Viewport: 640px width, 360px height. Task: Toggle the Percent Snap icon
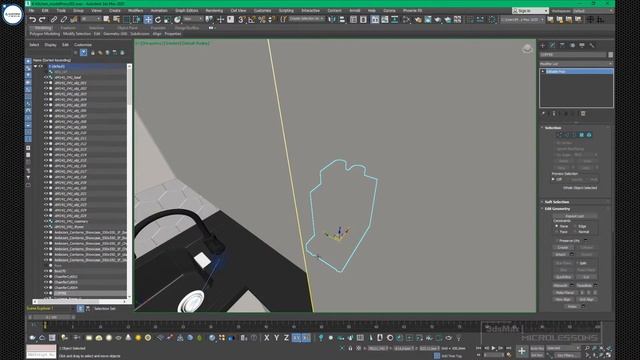261,20
